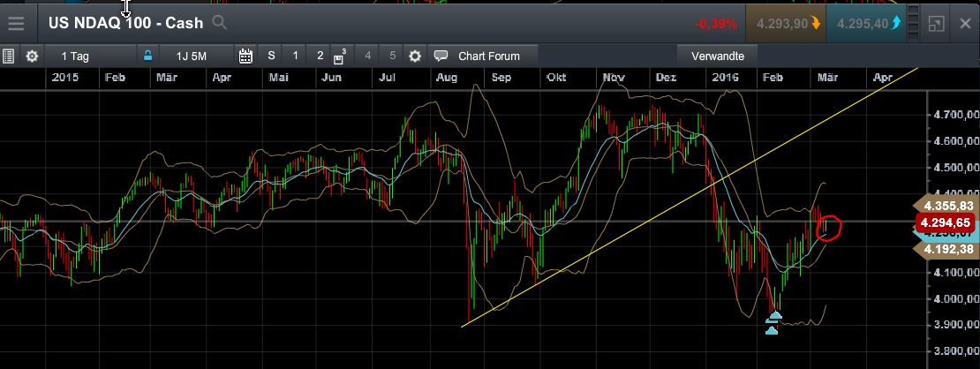Click the US NDAQ 100 - Cash title

click(x=125, y=23)
